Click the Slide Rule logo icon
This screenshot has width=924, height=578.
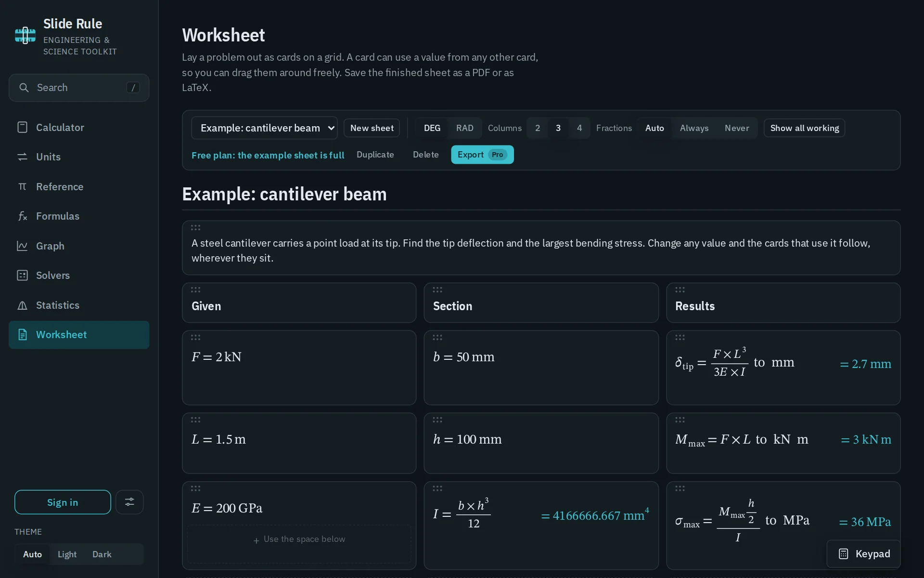[25, 35]
